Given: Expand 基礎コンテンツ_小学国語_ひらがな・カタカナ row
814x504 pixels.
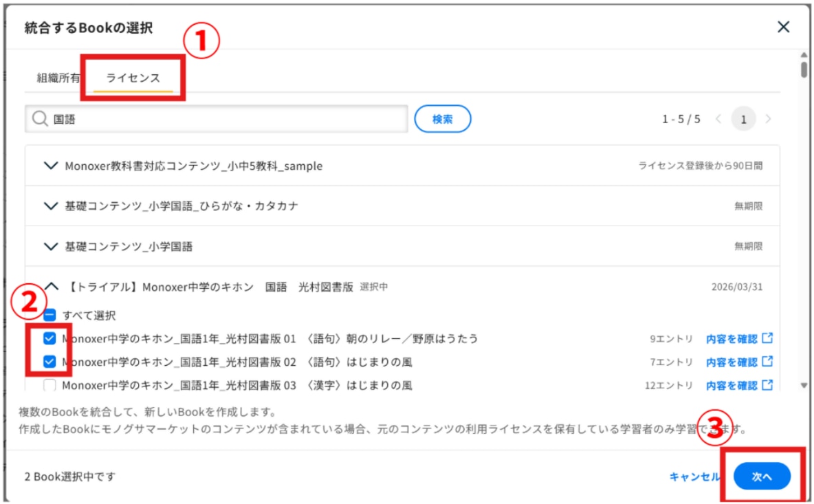Looking at the screenshot, I should click(x=50, y=206).
